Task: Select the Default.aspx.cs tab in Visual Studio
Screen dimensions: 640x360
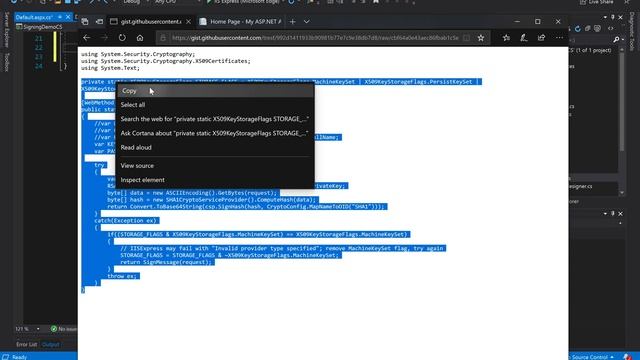Action: (34, 17)
